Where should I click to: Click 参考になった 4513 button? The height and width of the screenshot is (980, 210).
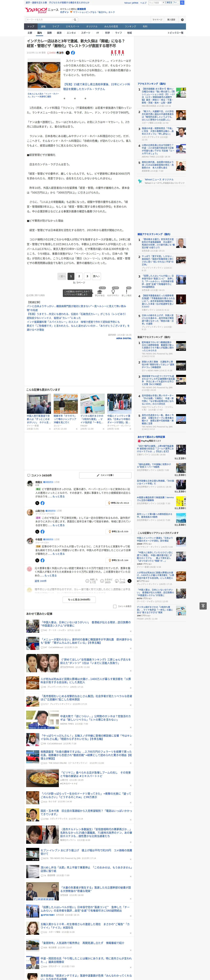(x=119, y=503)
